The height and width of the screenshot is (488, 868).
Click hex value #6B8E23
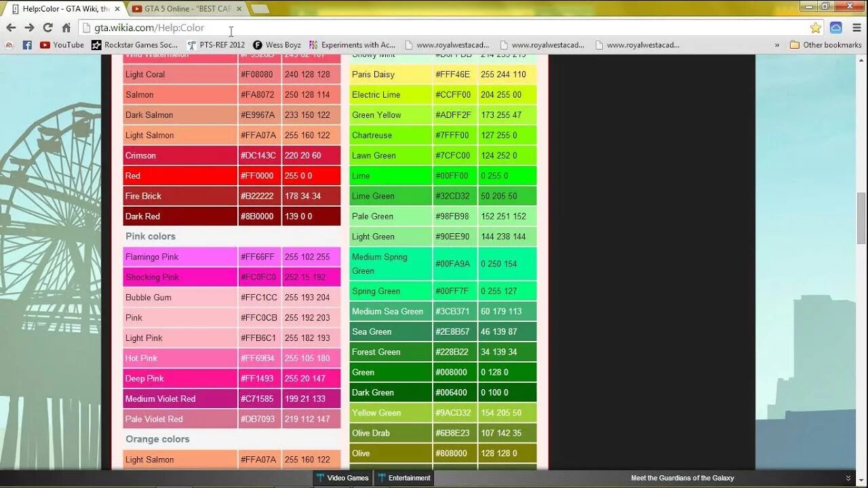tap(453, 433)
